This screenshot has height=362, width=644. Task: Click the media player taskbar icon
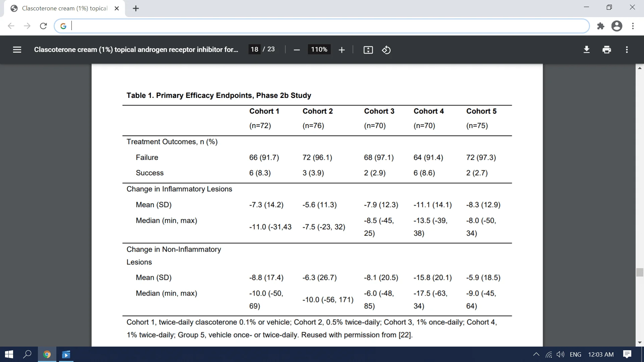(x=66, y=354)
